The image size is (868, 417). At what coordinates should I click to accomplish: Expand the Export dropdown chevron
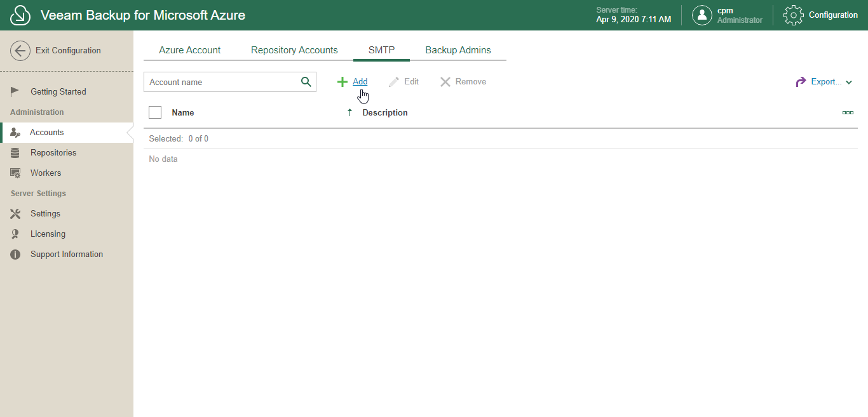coord(849,83)
